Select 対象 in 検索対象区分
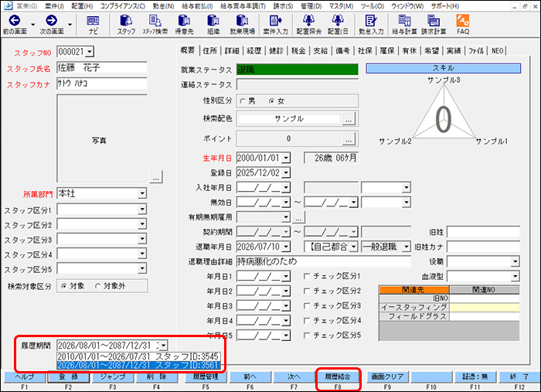Viewport: 541px width, 392px height. point(64,286)
